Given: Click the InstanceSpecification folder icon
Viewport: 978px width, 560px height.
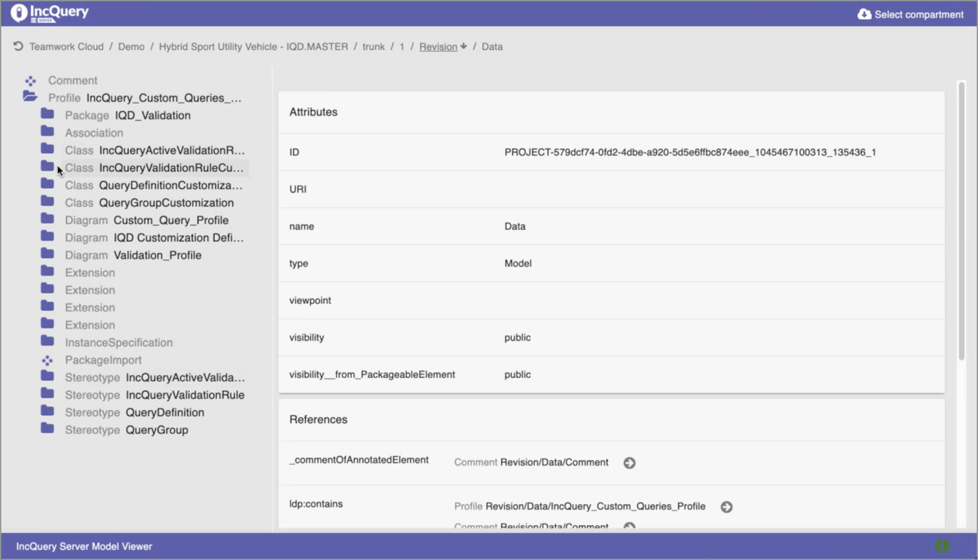Looking at the screenshot, I should pos(47,341).
